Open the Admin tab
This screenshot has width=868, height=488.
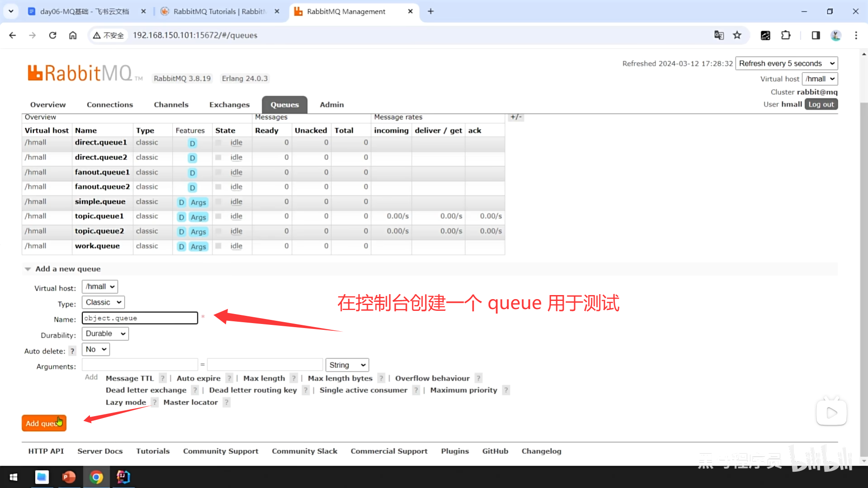(331, 105)
